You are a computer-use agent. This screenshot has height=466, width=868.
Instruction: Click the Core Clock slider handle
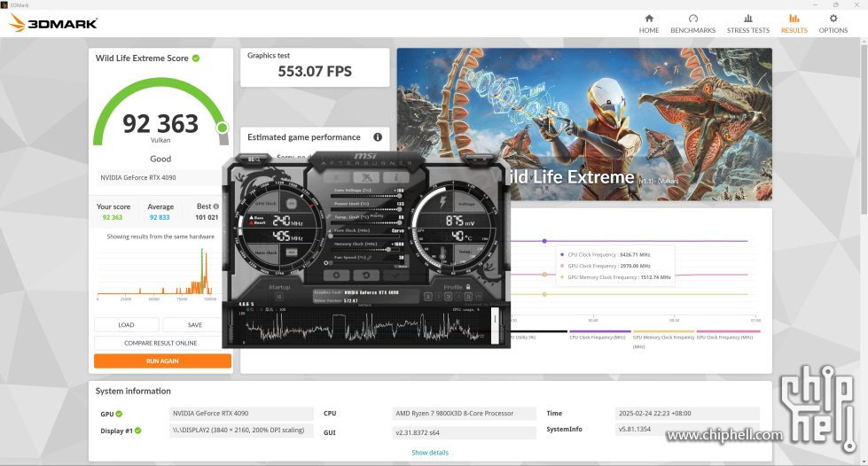click(331, 237)
